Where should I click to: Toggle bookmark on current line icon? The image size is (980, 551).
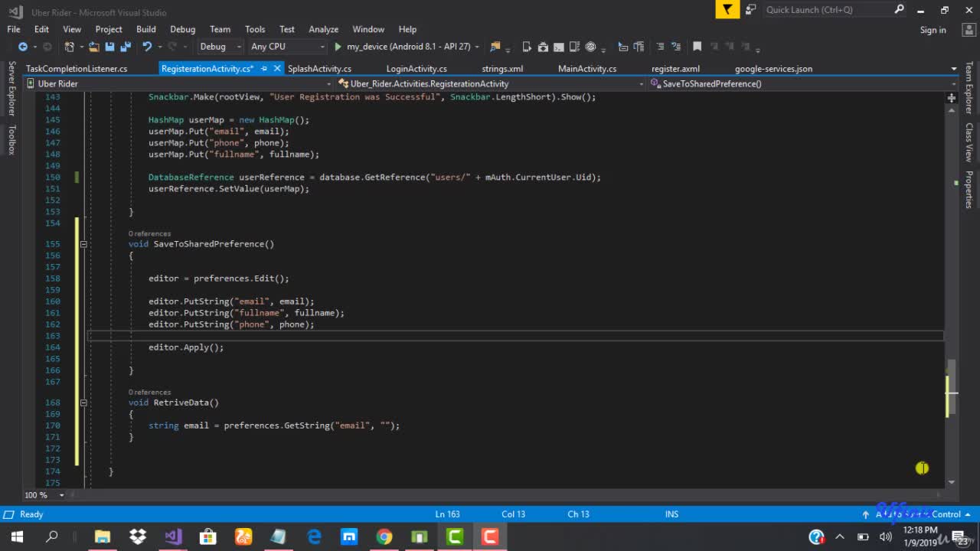tap(697, 47)
